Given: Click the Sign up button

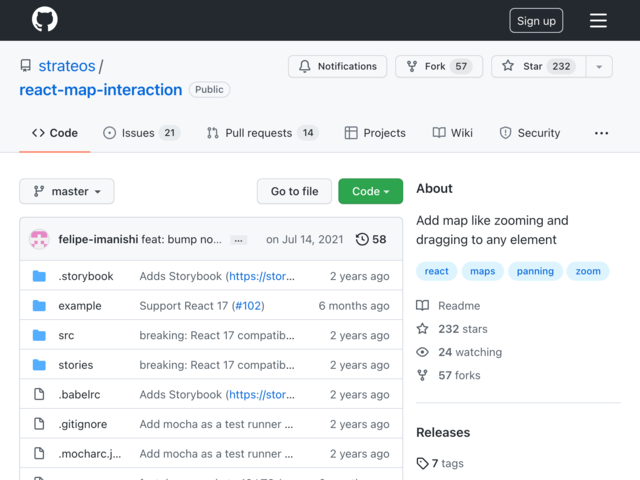Looking at the screenshot, I should (536, 20).
